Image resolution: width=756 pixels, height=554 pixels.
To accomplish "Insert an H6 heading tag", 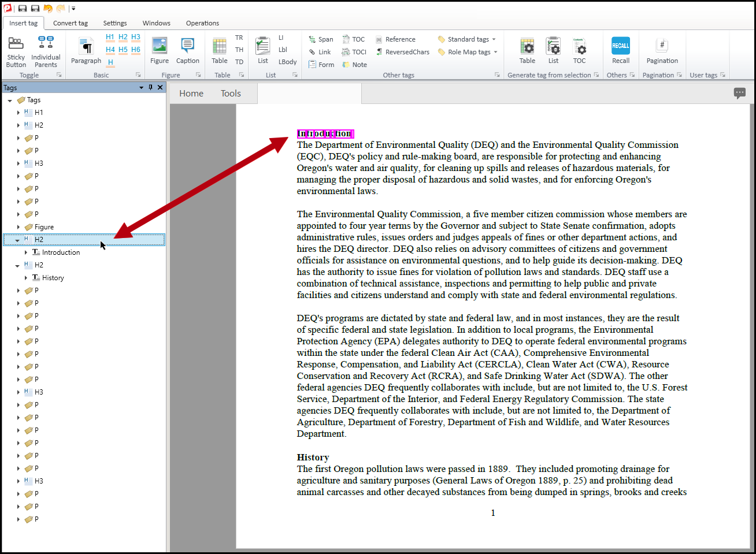I will [x=136, y=50].
